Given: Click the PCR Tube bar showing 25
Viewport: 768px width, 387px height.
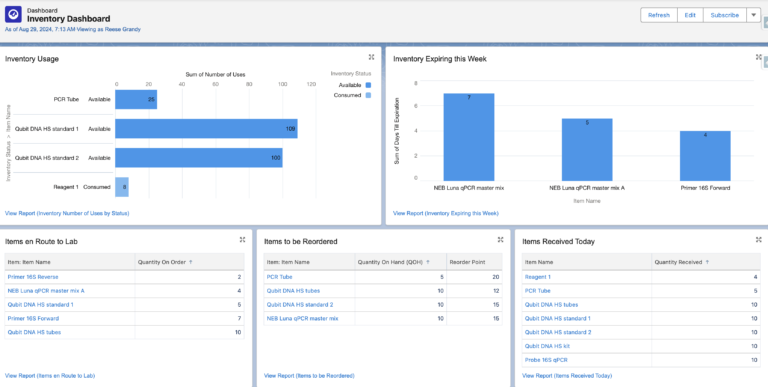Looking at the screenshot, I should pos(136,99).
